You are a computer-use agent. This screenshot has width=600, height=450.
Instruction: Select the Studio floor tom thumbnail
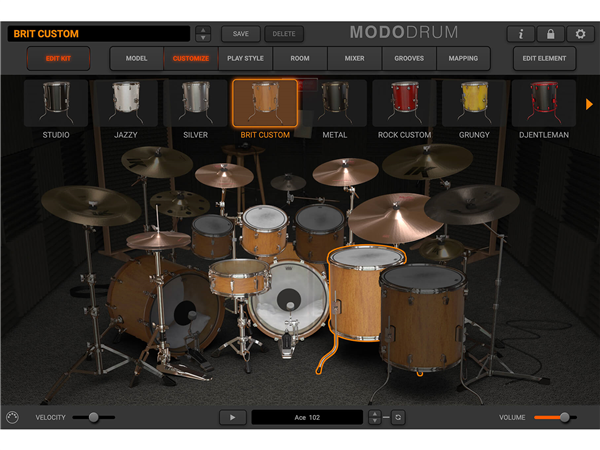point(55,103)
